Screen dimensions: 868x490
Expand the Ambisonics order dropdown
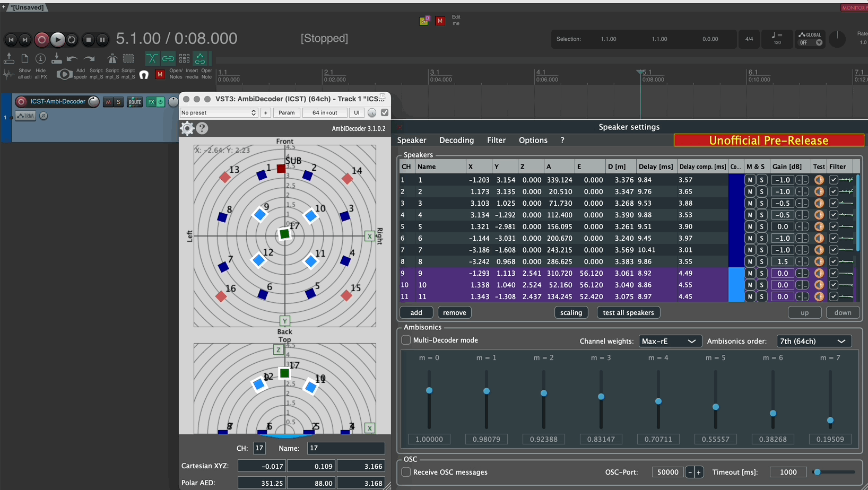pos(813,342)
